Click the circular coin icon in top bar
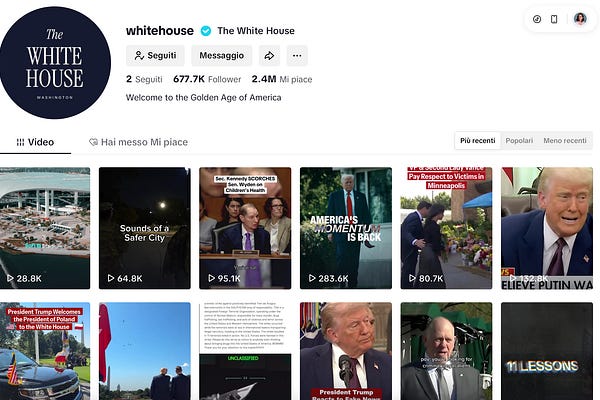The image size is (600, 400). click(x=537, y=19)
